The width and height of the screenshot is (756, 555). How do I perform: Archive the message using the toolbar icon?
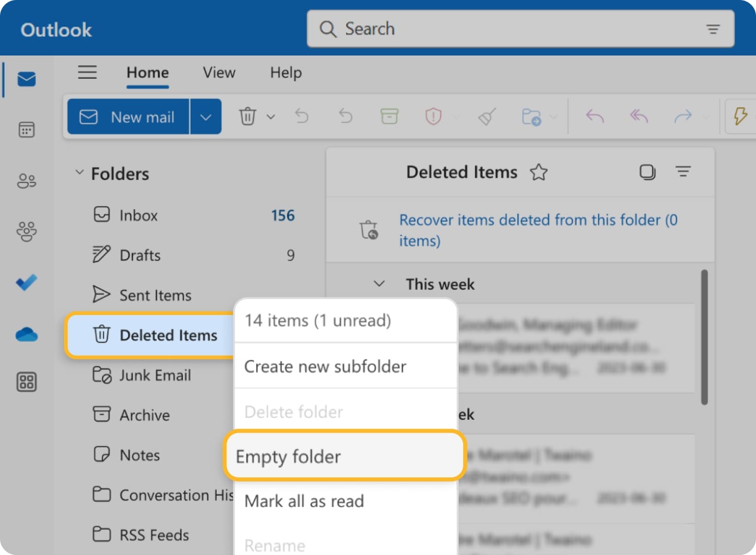click(389, 116)
